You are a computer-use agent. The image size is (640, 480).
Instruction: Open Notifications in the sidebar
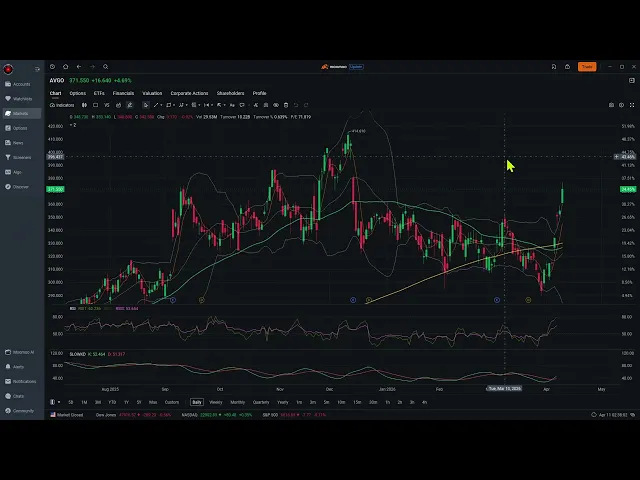pos(20,382)
